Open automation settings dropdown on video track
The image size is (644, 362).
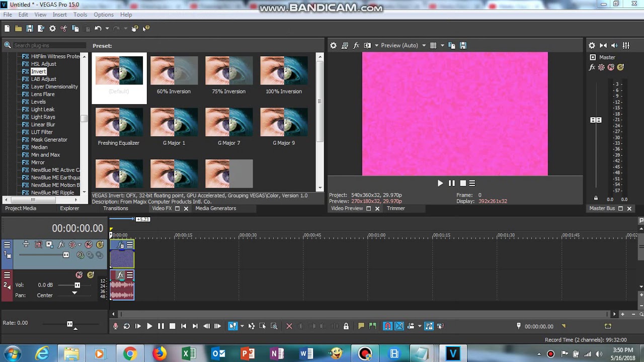(x=79, y=244)
